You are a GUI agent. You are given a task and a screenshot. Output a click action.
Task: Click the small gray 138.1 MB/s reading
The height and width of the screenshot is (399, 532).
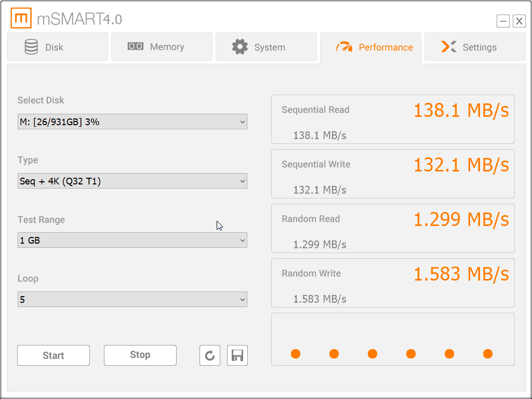(320, 136)
